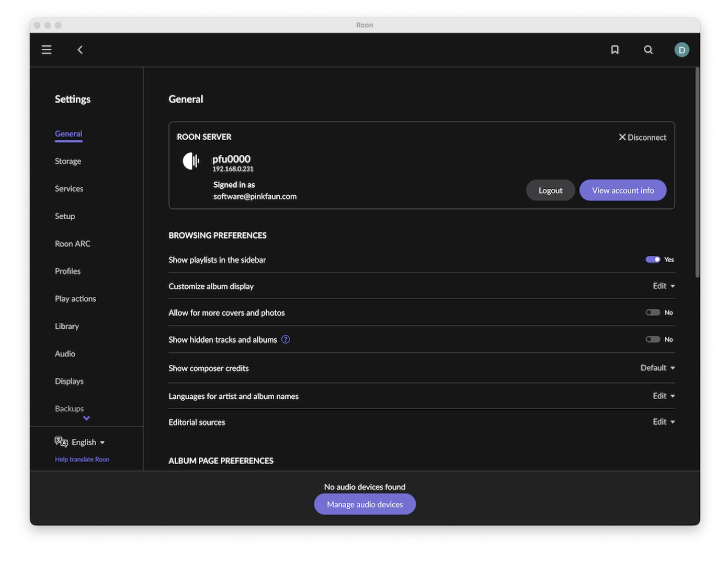This screenshot has height=561, width=728.
Task: Go back with the left arrow
Action: [80, 50]
